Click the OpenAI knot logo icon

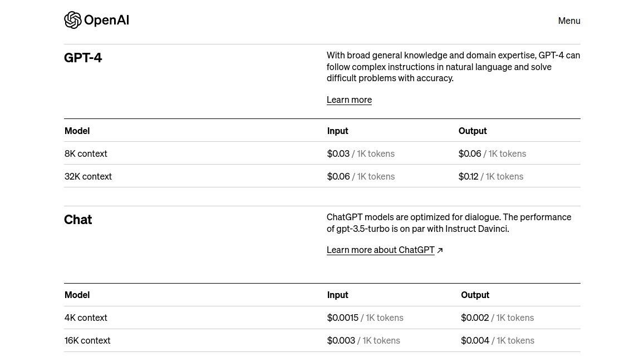[73, 21]
